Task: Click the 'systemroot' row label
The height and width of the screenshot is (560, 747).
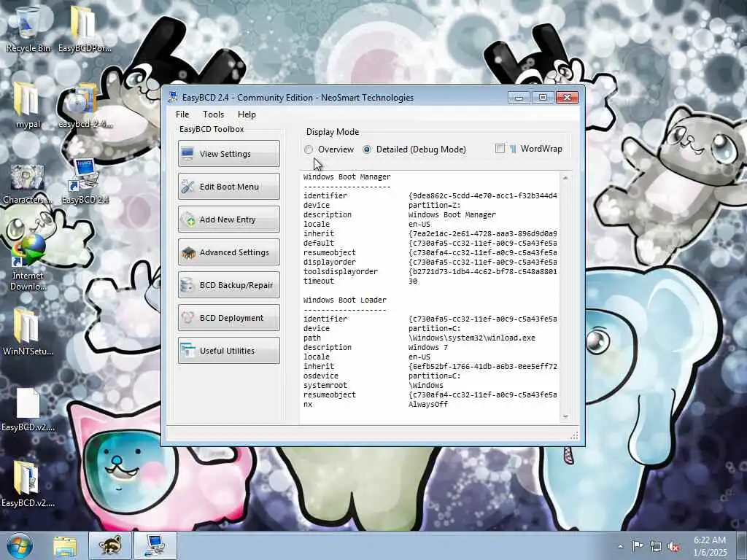Action: coord(325,386)
